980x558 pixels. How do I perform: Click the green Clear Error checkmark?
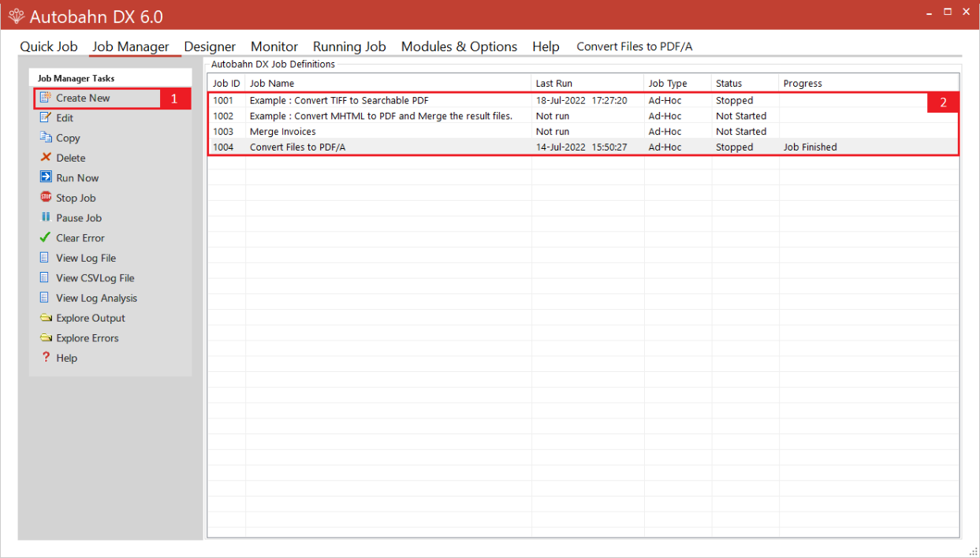46,238
